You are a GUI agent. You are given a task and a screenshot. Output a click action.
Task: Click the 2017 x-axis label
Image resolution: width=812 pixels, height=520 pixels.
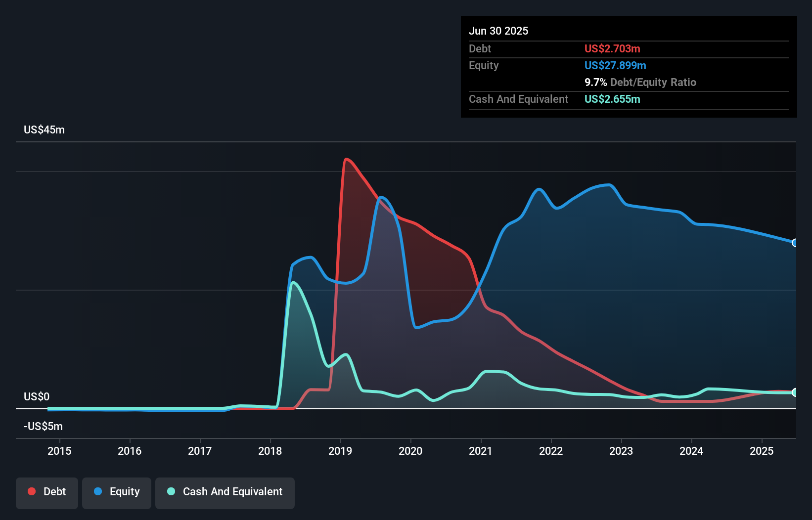coord(200,451)
